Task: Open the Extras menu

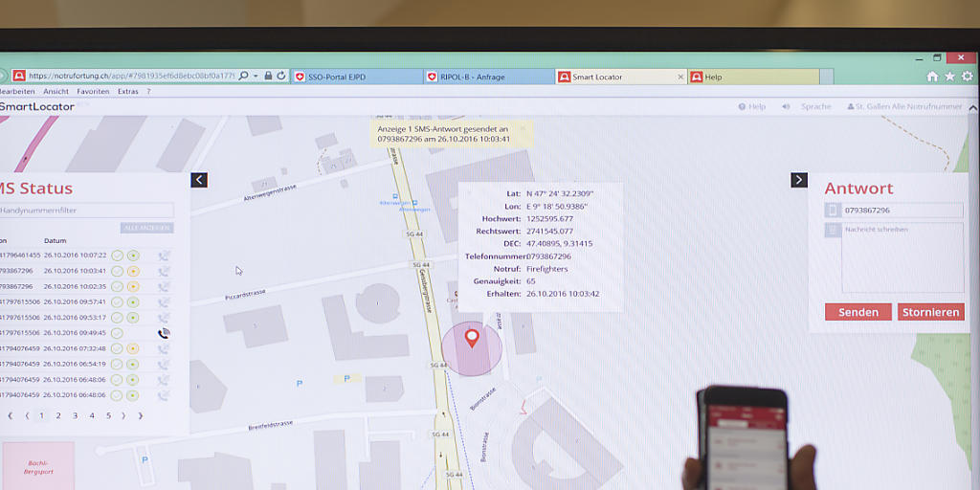Action: click(x=128, y=91)
